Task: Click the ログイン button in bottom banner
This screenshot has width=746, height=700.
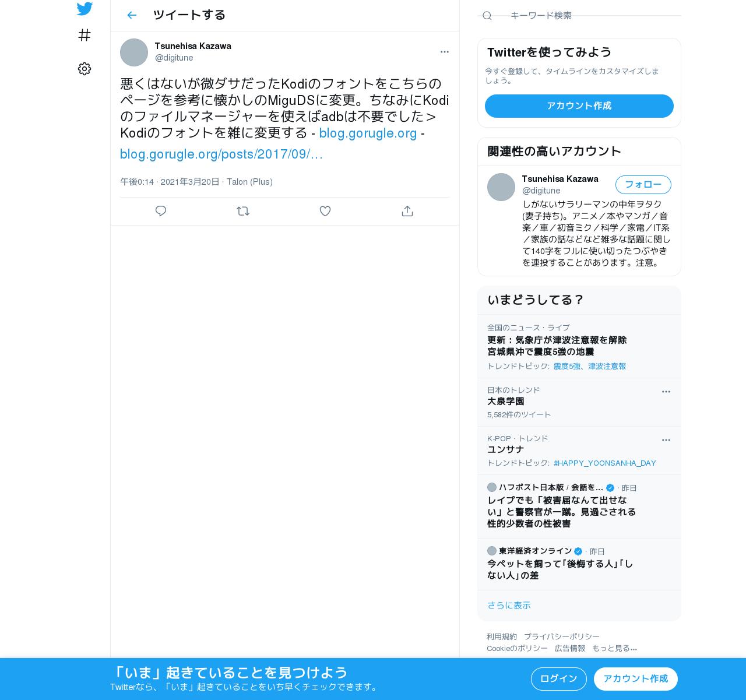Action: (x=559, y=679)
